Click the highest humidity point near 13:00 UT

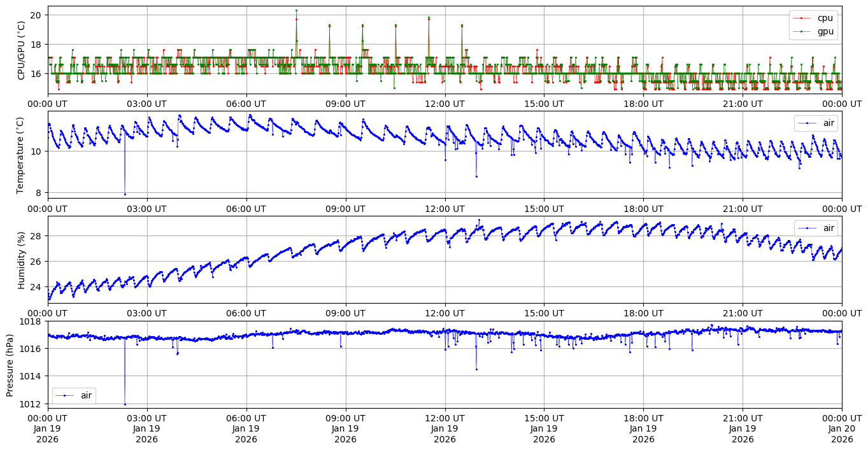coord(479,220)
